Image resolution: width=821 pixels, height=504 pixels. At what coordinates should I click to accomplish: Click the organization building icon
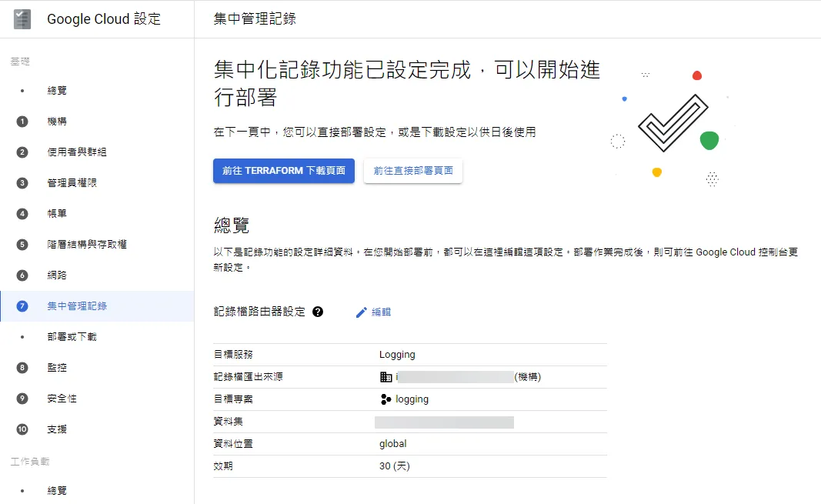point(386,377)
